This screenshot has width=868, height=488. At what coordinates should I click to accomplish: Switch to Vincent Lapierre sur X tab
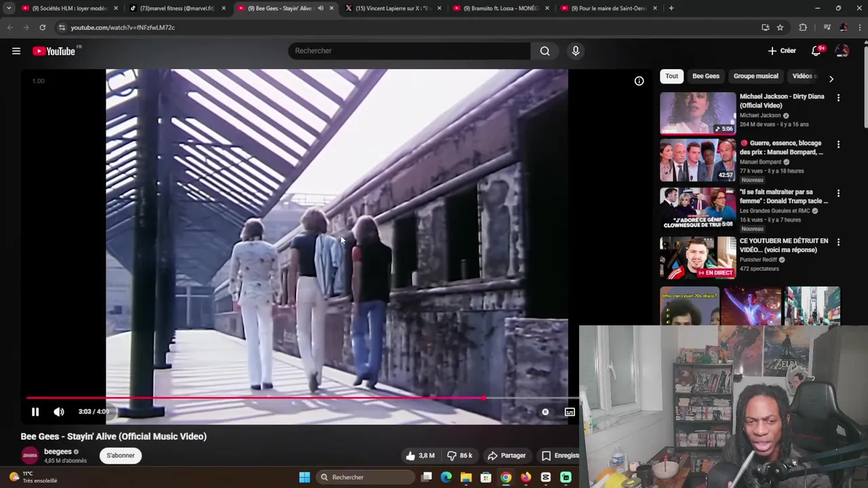pyautogui.click(x=392, y=8)
